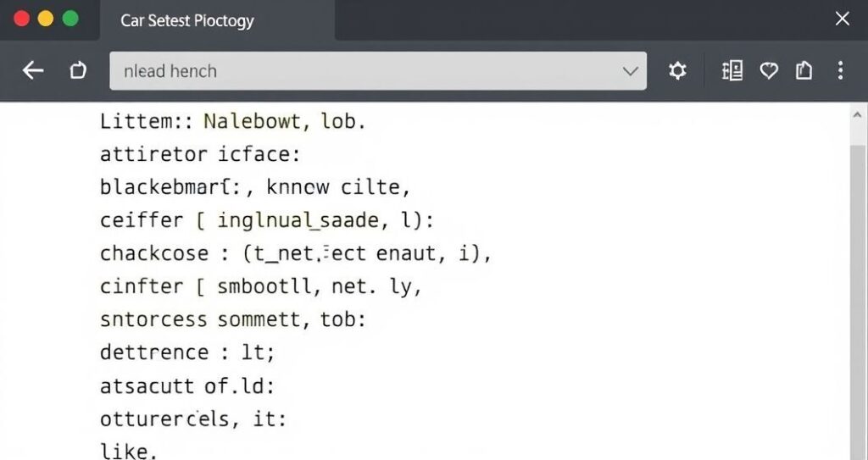Viewport: 868px width, 460px height.
Task: Click the rounded square icon beside back arrow
Action: pos(78,71)
